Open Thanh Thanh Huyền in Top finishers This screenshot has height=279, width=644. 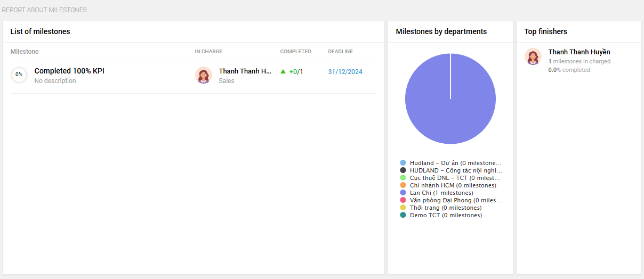click(579, 52)
